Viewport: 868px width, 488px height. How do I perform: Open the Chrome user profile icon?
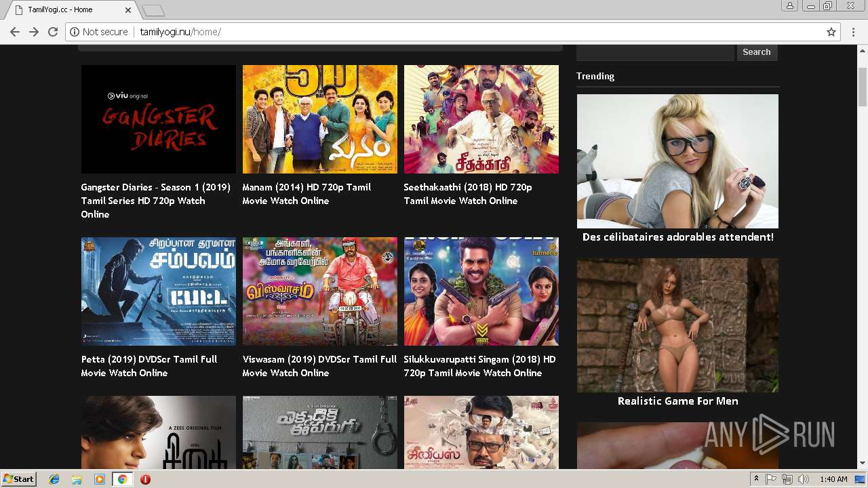(790, 6)
